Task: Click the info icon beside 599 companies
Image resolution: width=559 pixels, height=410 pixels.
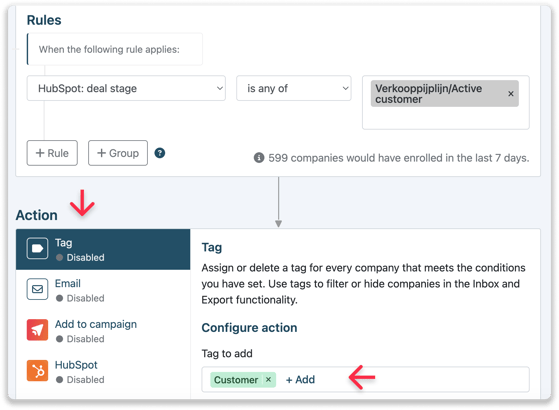Action: point(259,158)
